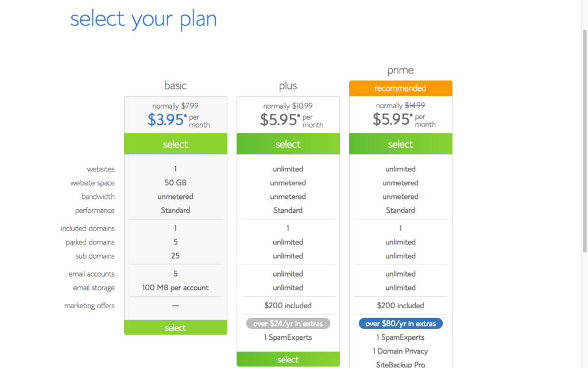
Task: Click bottom select button under basic plan
Action: (176, 327)
